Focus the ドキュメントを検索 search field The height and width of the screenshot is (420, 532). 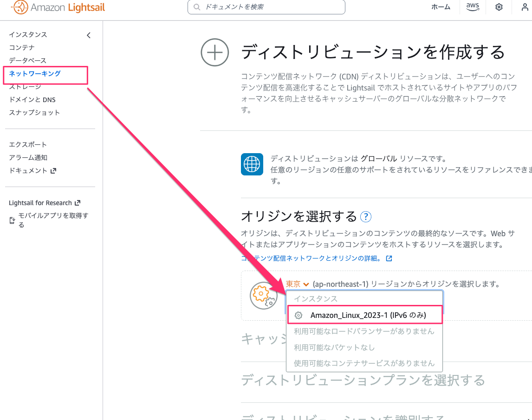[x=266, y=7]
